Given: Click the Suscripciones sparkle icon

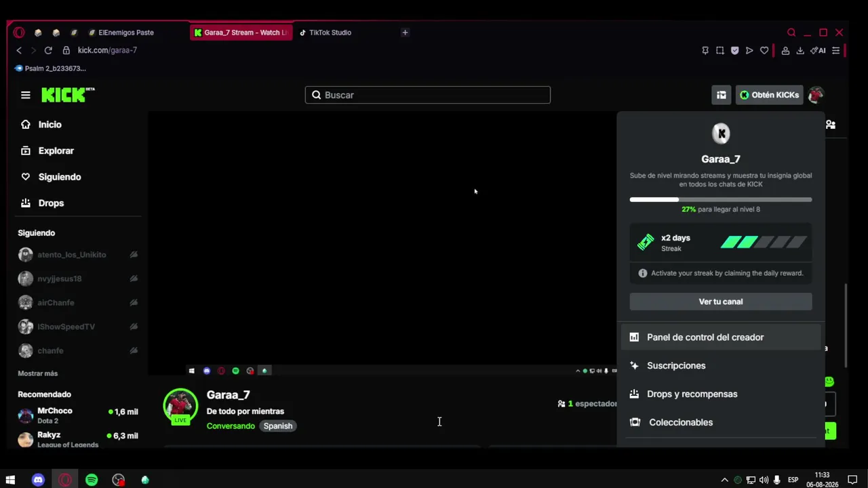Looking at the screenshot, I should pyautogui.click(x=634, y=365).
